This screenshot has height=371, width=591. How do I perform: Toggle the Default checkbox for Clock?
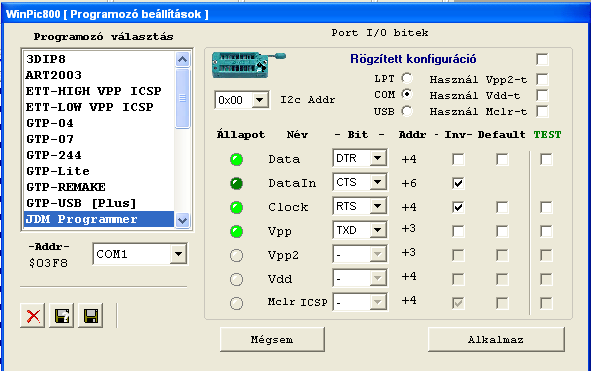pyautogui.click(x=502, y=207)
